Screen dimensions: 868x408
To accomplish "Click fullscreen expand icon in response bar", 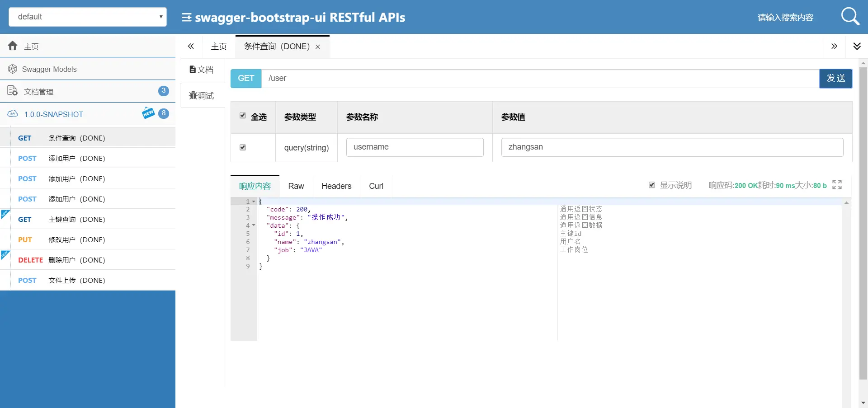I will (837, 184).
